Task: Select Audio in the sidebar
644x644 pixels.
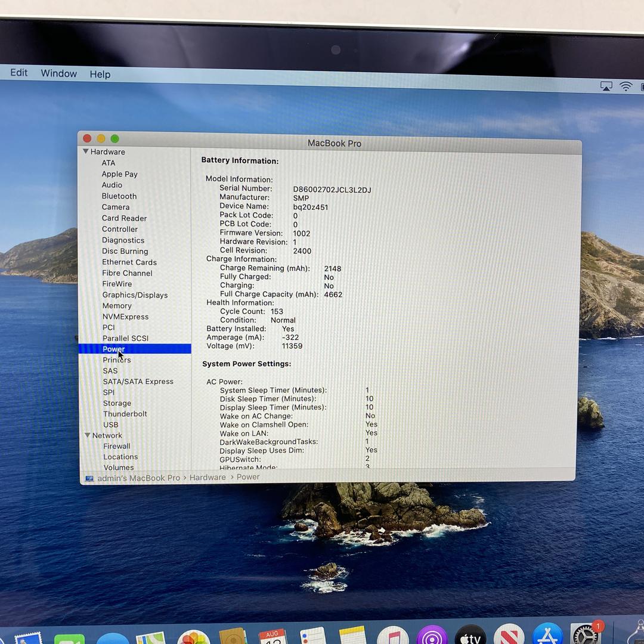Action: [x=112, y=185]
